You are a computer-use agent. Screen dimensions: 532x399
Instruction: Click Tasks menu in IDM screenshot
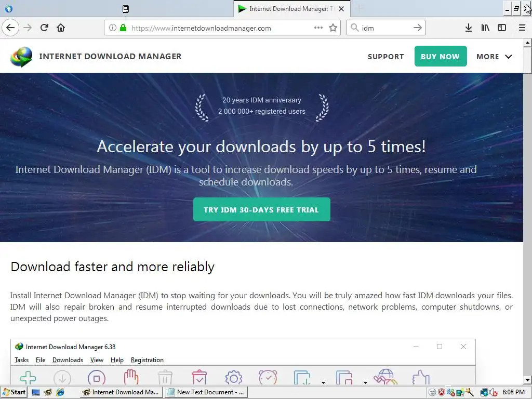point(21,360)
